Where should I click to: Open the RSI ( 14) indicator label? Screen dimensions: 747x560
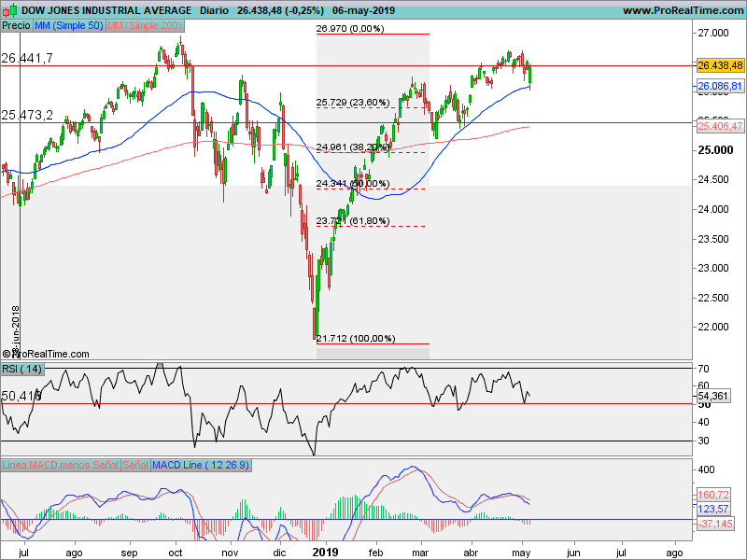[x=22, y=369]
